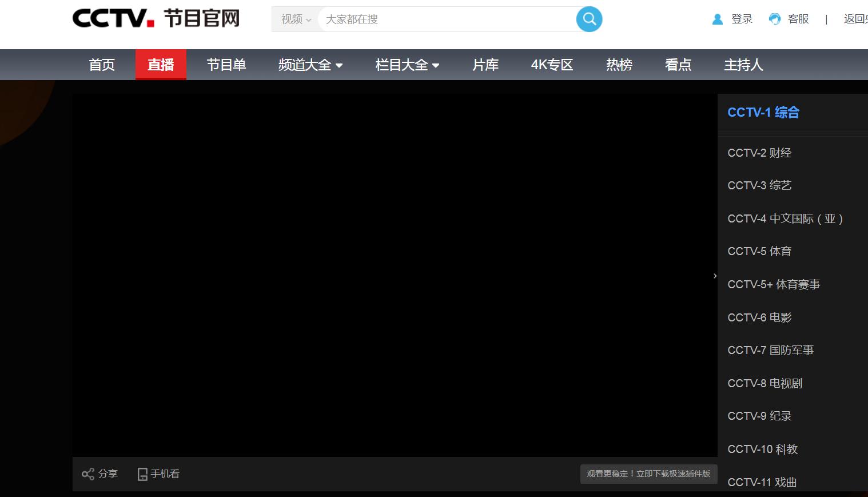Open the 主持人 navigation item
The height and width of the screenshot is (497, 868).
tap(743, 65)
